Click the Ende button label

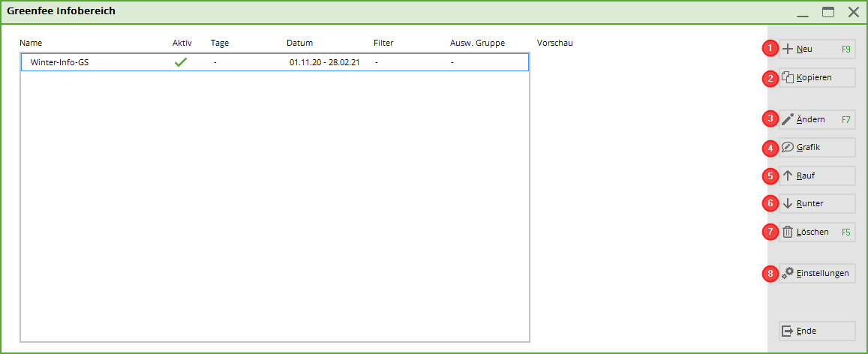[x=806, y=331]
